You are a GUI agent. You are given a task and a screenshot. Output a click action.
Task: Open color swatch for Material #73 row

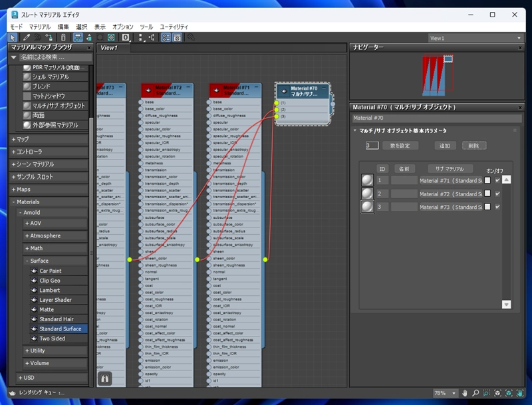point(487,207)
